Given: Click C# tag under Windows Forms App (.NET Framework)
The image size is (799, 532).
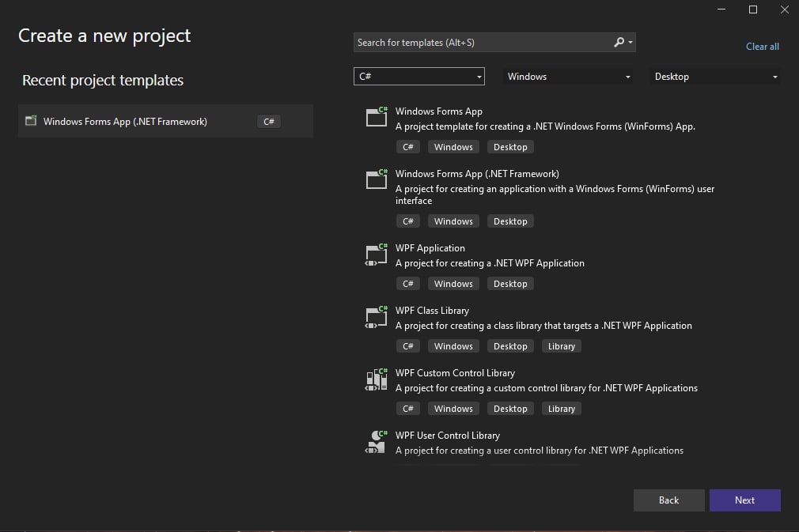Looking at the screenshot, I should 407,221.
